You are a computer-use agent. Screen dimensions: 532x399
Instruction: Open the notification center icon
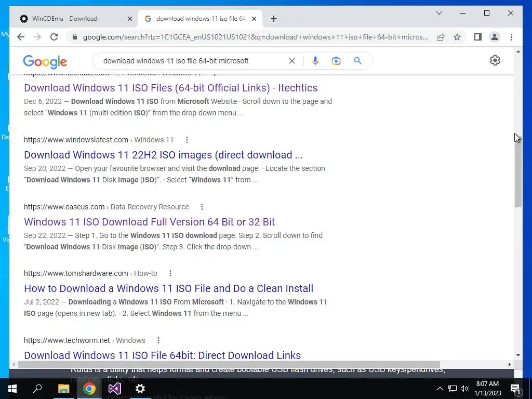[515, 389]
